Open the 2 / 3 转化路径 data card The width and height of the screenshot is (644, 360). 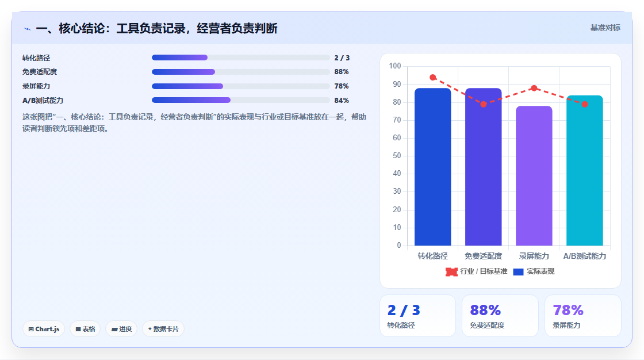[417, 316]
